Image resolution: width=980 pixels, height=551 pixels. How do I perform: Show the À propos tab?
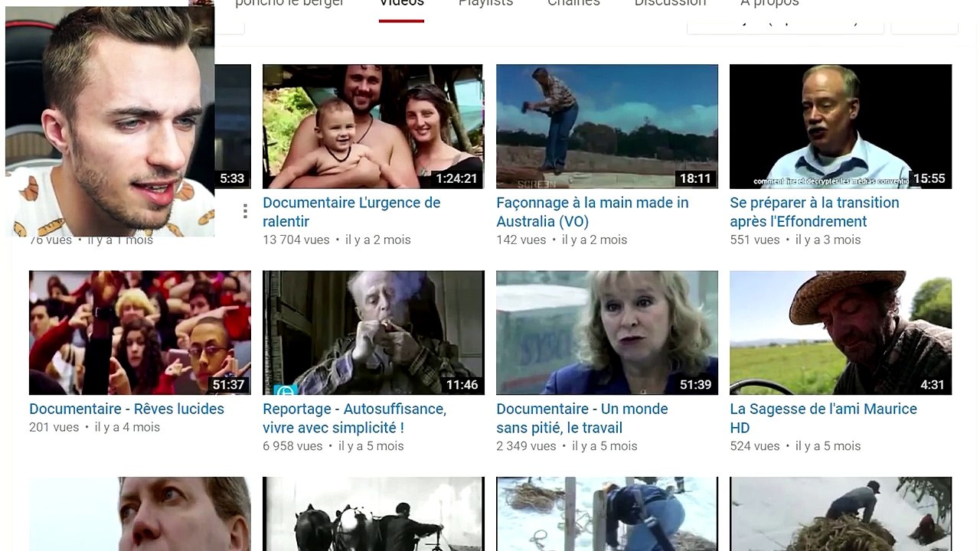[x=769, y=4]
